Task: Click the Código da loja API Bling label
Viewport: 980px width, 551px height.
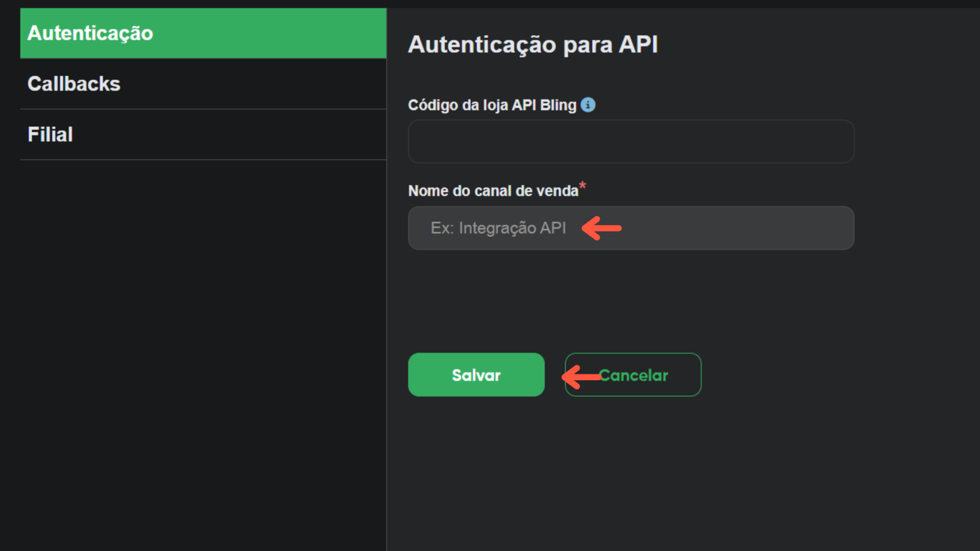Action: coord(493,105)
